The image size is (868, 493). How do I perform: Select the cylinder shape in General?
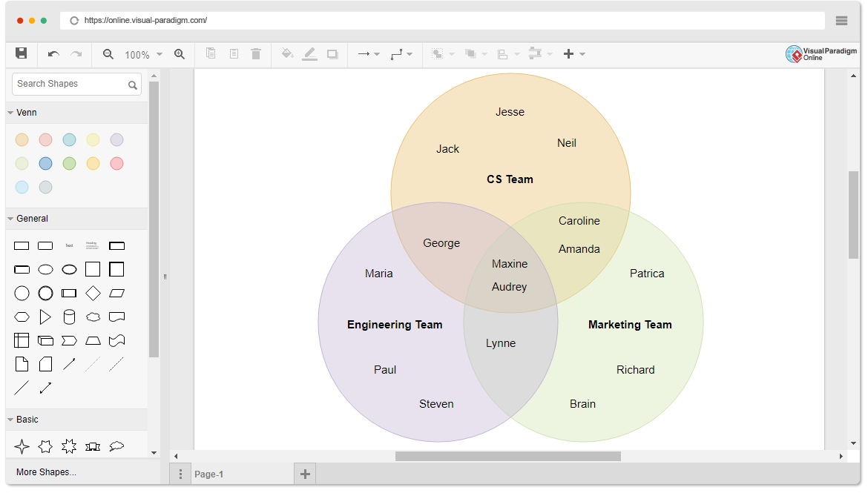pyautogui.click(x=69, y=317)
